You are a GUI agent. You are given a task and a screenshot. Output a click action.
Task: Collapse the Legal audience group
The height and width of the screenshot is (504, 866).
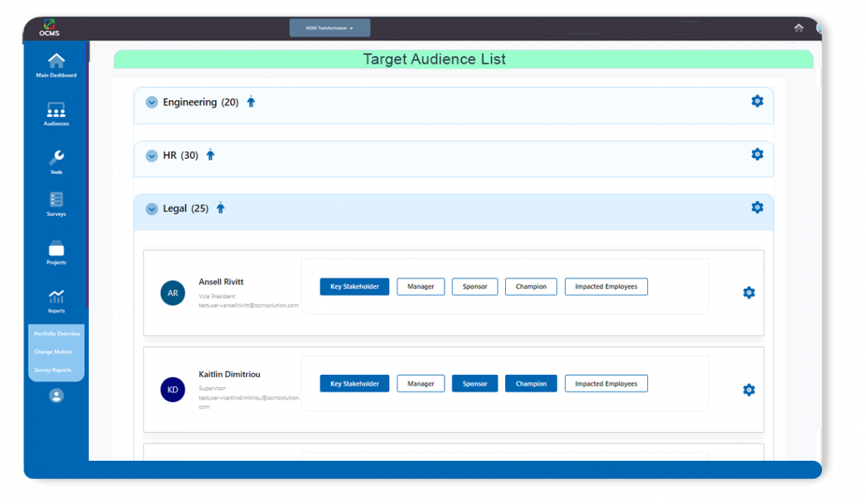click(x=151, y=209)
